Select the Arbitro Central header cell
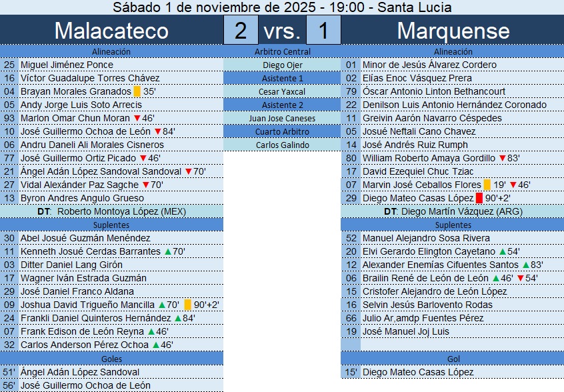Viewport: 564px width, 392px height. click(x=282, y=51)
